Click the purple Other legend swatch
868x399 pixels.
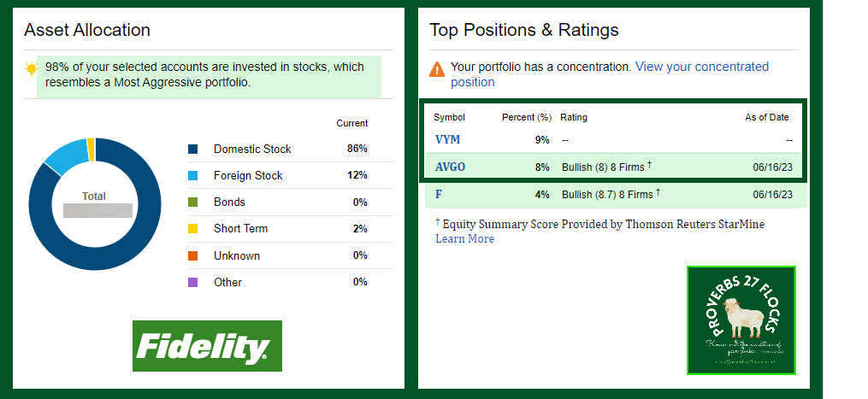coord(192,282)
